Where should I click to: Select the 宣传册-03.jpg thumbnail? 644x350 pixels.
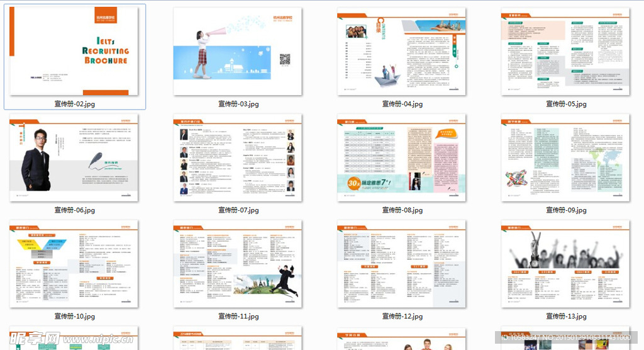[x=237, y=51]
